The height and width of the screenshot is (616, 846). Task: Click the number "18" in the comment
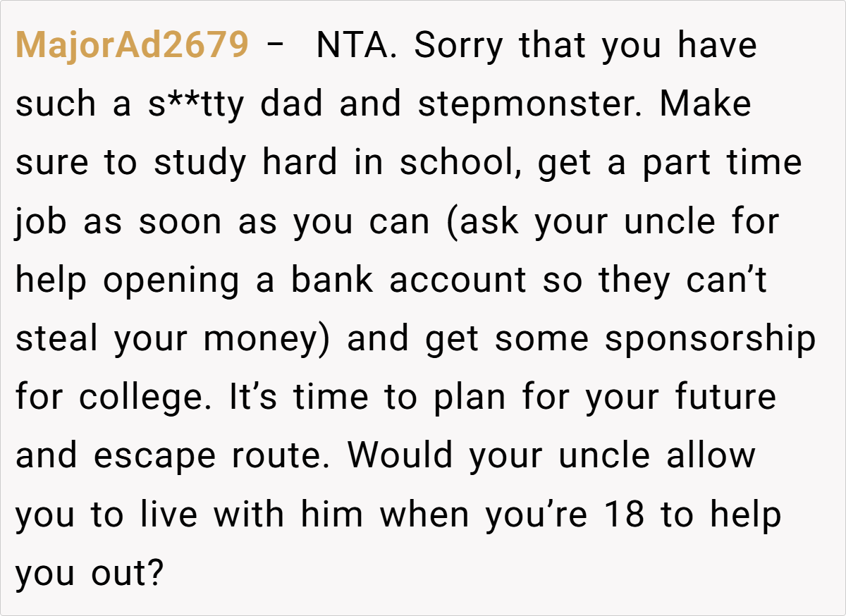(625, 515)
